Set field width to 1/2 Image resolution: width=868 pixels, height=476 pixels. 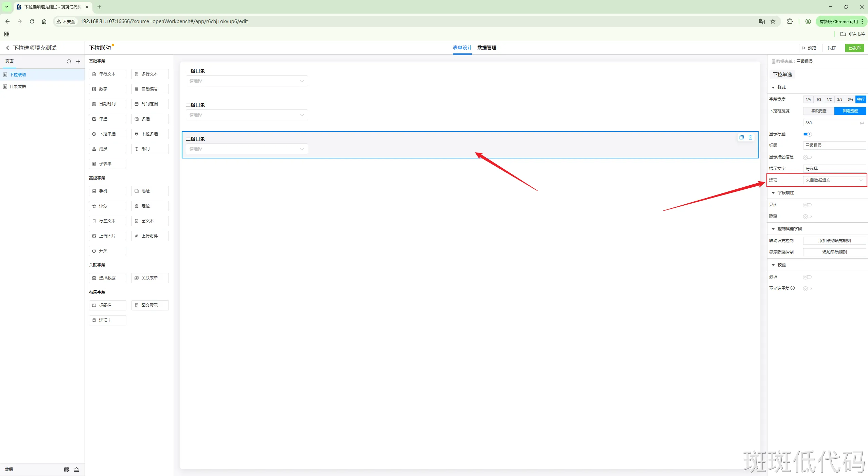pos(829,99)
